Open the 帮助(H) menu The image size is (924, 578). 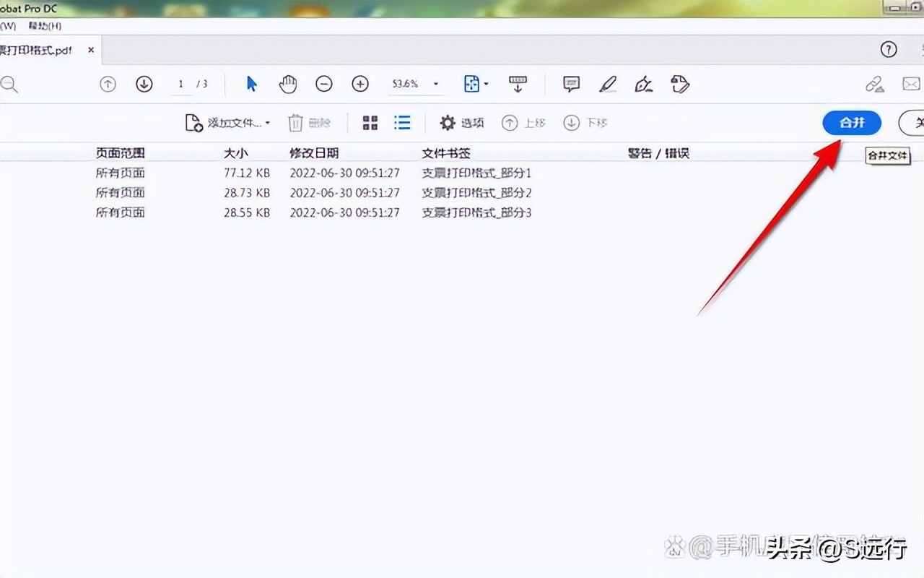tap(45, 25)
